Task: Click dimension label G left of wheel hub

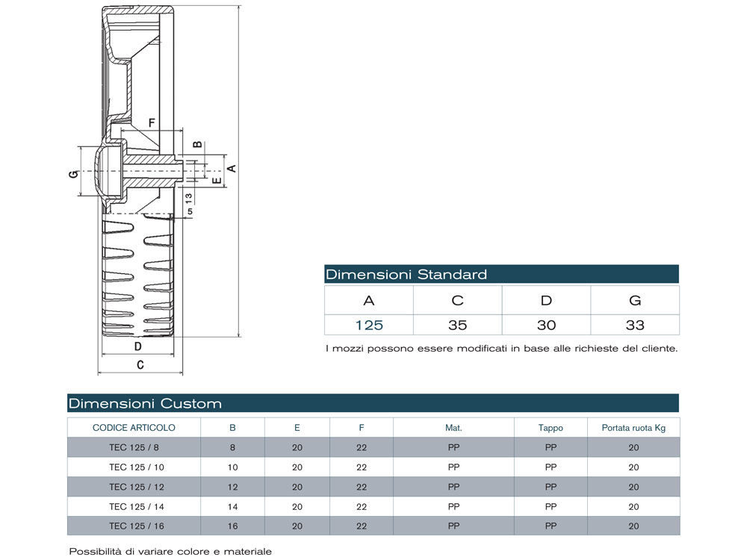Action: [72, 173]
